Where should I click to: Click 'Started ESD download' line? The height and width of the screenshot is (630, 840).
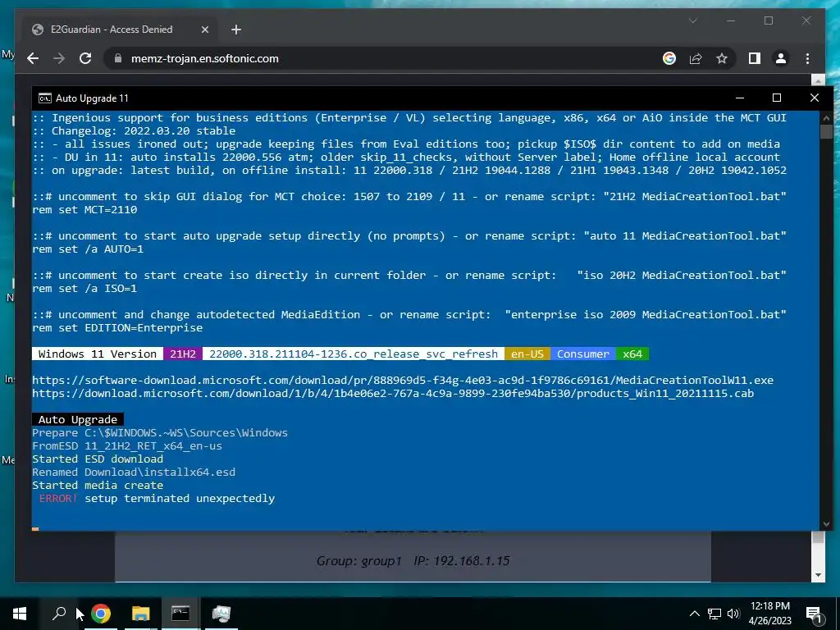pyautogui.click(x=98, y=459)
